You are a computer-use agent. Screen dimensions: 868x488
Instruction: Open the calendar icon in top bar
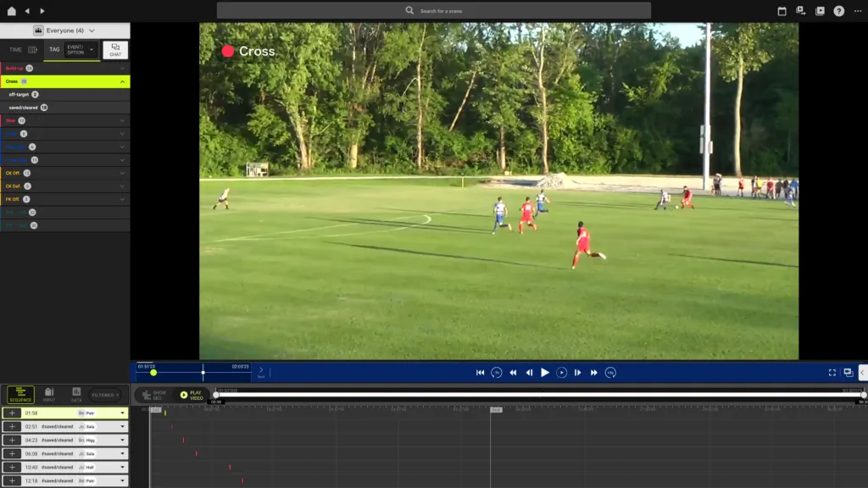point(782,10)
